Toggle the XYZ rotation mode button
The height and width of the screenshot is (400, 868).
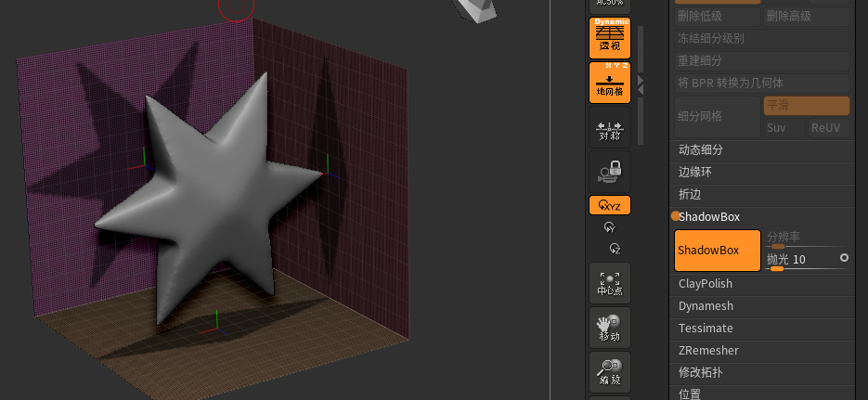610,205
